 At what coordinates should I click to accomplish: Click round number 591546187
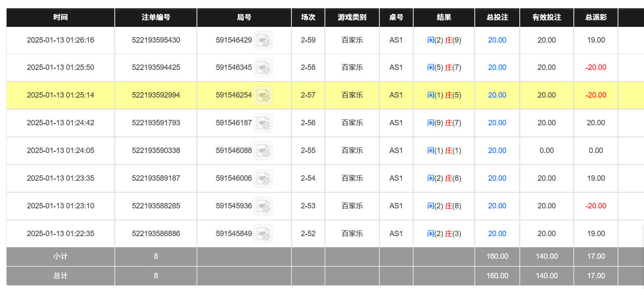click(234, 123)
